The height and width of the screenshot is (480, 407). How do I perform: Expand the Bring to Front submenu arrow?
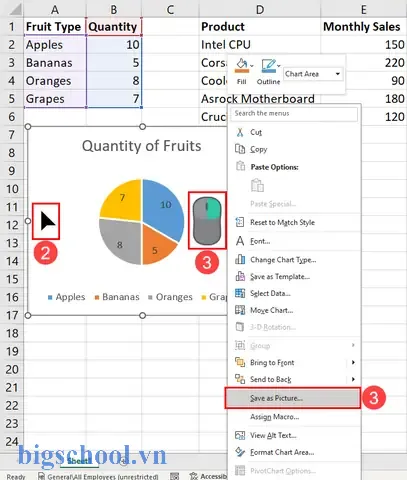(x=353, y=362)
